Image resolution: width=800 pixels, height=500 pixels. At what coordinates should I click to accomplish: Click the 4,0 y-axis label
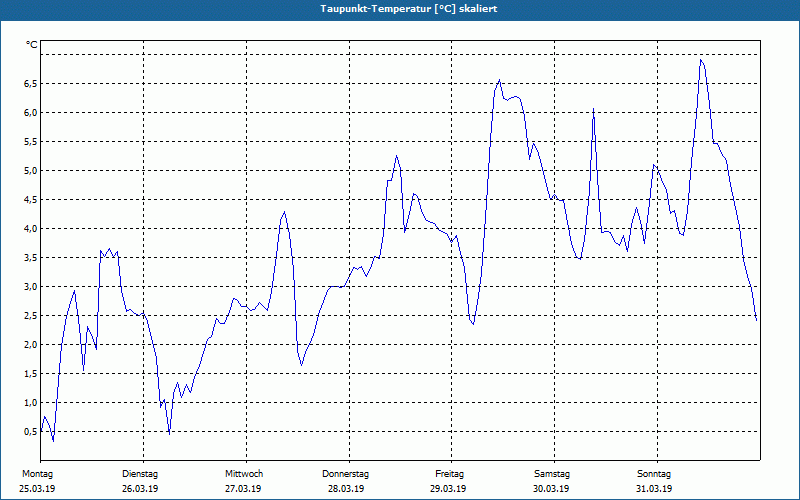click(x=31, y=229)
